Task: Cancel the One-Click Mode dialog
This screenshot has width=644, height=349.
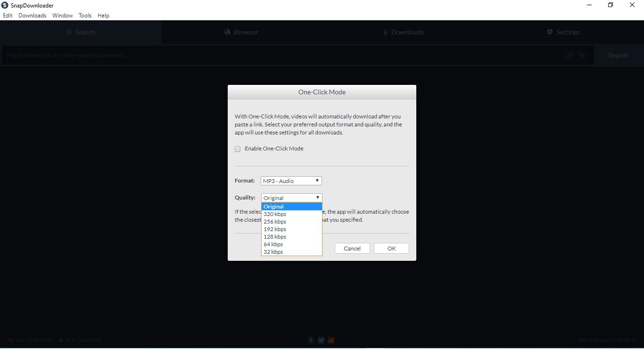Action: pos(352,249)
